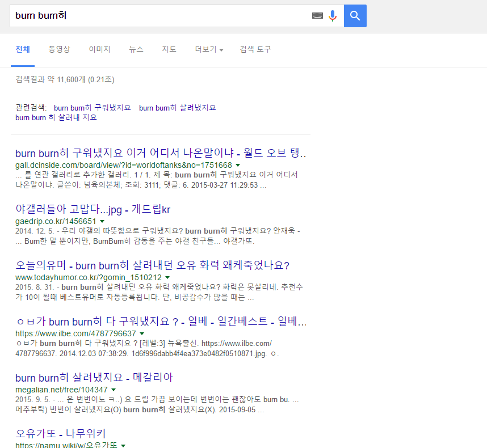Click the https://www.ilbe.com/4787796637 URL text

75,333
